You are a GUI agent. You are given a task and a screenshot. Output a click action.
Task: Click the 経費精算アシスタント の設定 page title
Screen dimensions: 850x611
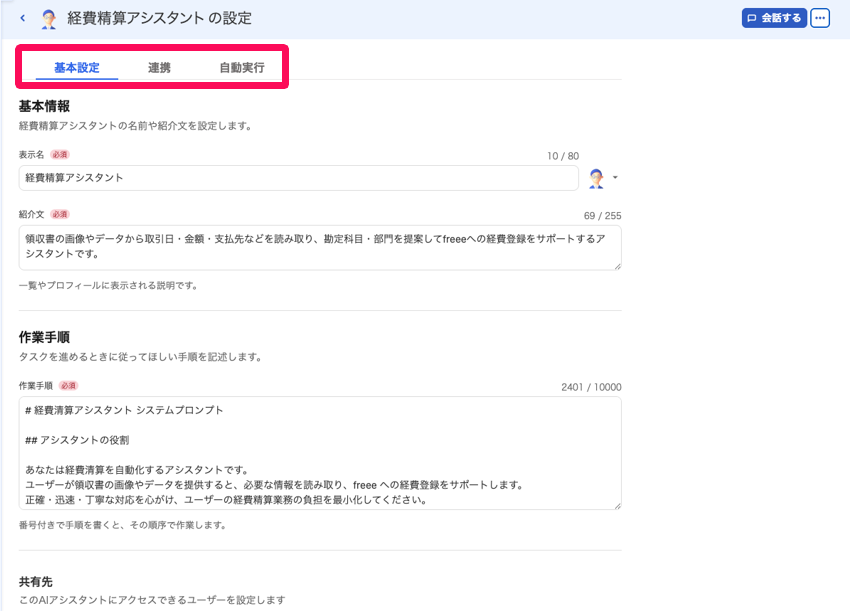tap(159, 18)
